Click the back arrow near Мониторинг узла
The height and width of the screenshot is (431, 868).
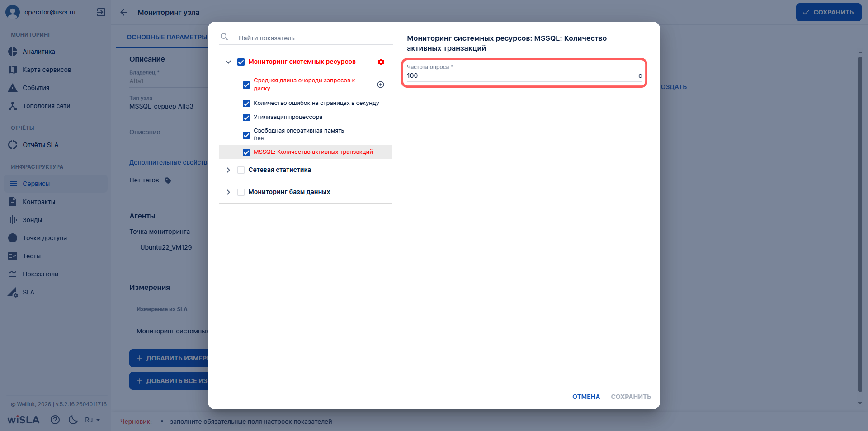(124, 12)
